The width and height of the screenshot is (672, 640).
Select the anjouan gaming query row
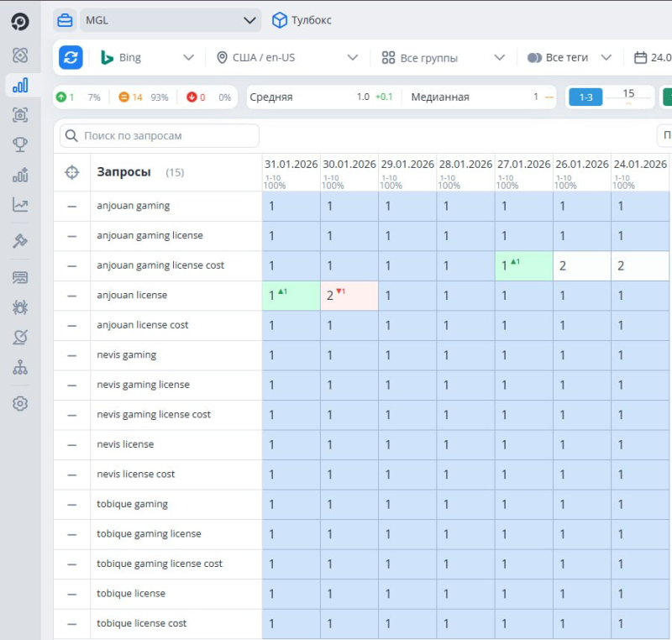(x=134, y=206)
